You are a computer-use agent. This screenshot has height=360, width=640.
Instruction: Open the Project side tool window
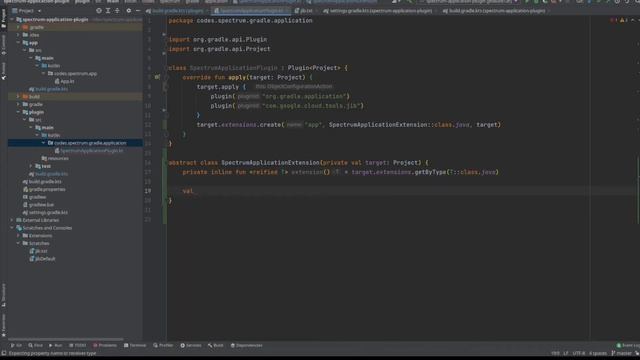4,19
